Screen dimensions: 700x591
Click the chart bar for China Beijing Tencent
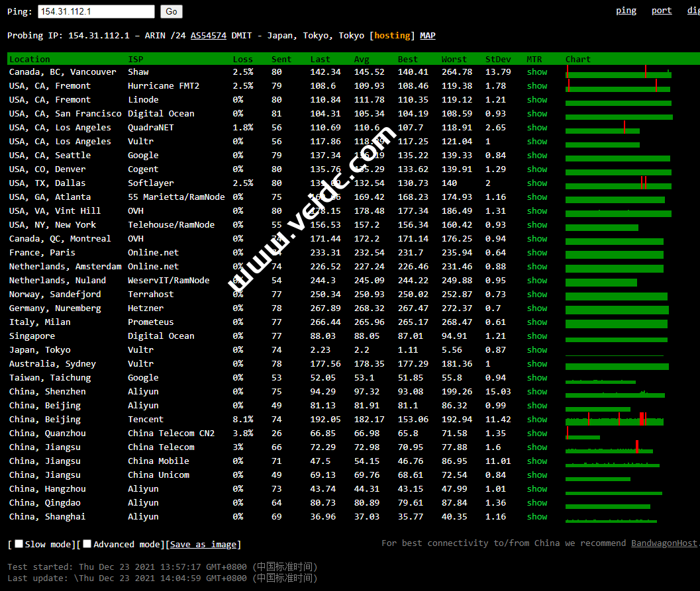(x=614, y=421)
